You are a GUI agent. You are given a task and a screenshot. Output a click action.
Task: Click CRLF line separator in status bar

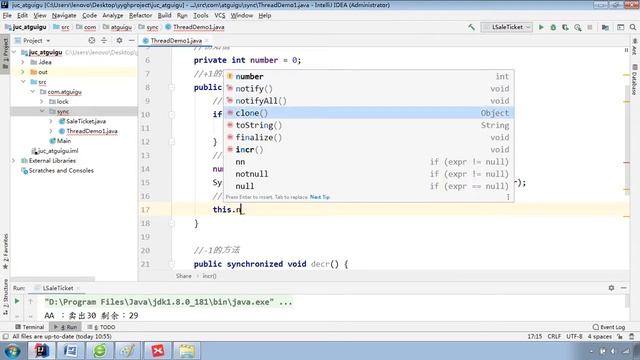pyautogui.click(x=554, y=336)
